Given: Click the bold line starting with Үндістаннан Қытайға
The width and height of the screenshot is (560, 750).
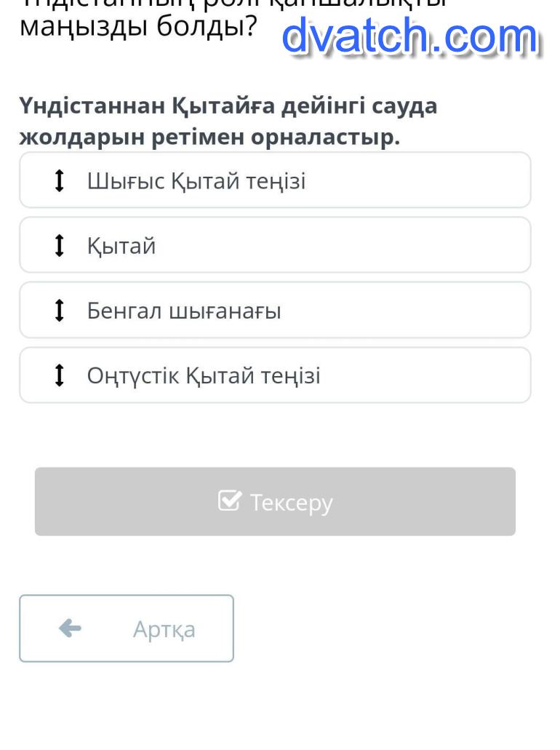Looking at the screenshot, I should tap(228, 106).
